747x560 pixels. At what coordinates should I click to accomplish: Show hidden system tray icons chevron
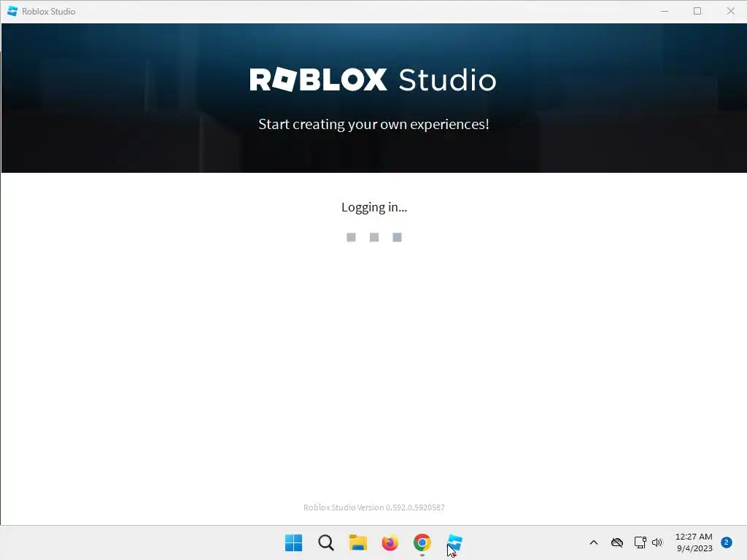point(594,542)
